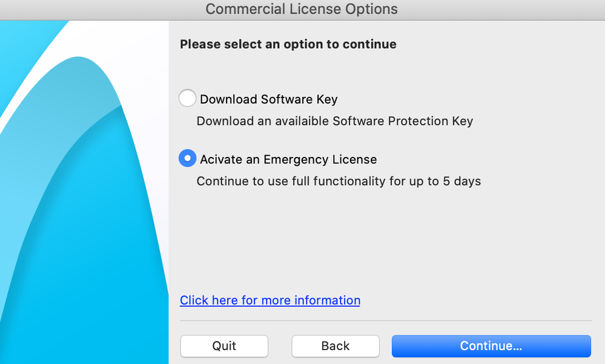Click the horizontal separator line above the buttons

385,320
